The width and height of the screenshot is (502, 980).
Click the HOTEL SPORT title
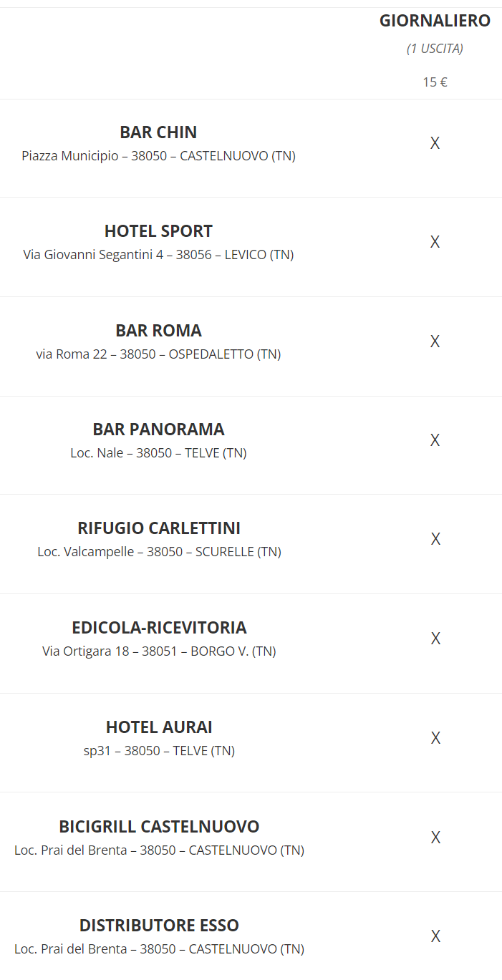(158, 231)
